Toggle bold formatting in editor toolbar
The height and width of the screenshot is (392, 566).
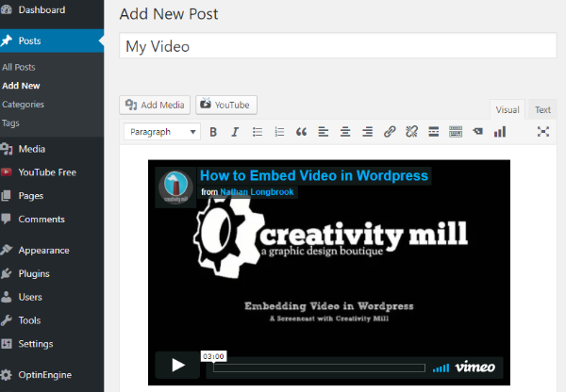[213, 132]
